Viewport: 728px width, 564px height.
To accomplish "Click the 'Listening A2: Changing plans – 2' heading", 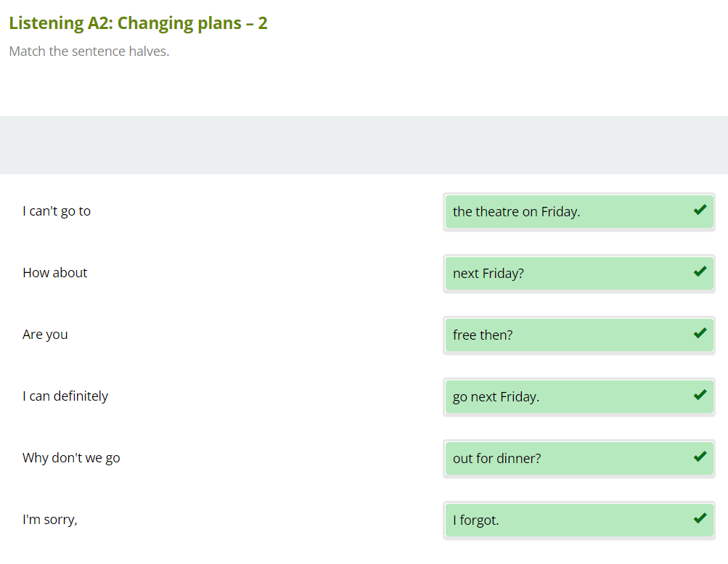I will tap(138, 23).
